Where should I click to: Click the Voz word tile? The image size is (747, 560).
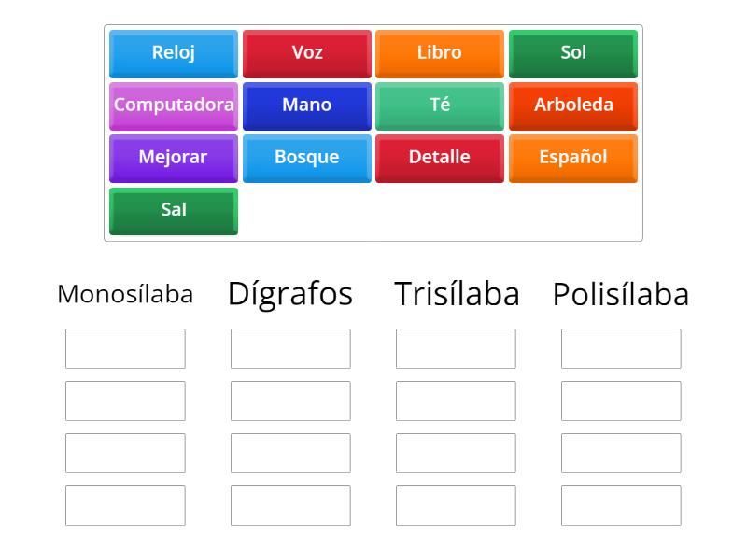tap(306, 53)
